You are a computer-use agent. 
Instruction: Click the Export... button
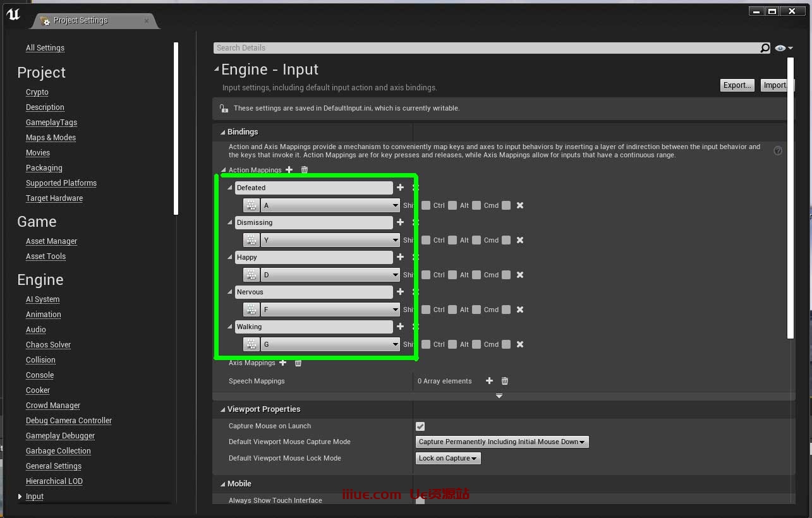coord(737,85)
